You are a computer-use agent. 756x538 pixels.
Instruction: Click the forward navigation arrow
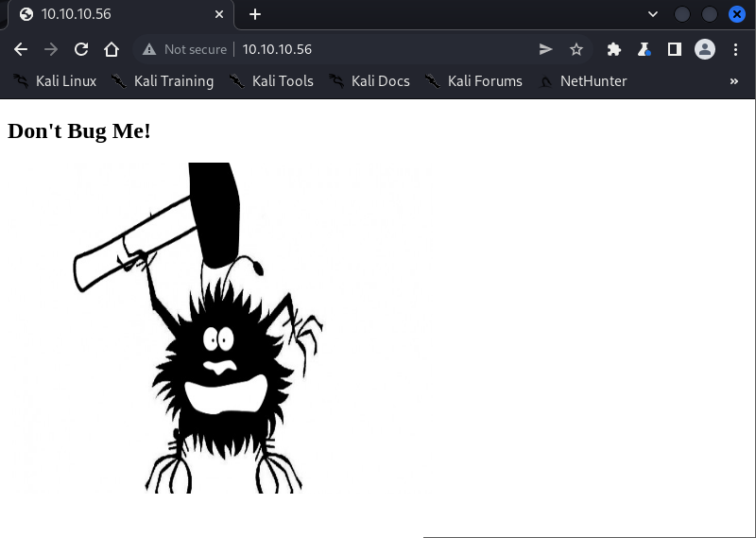(51, 49)
